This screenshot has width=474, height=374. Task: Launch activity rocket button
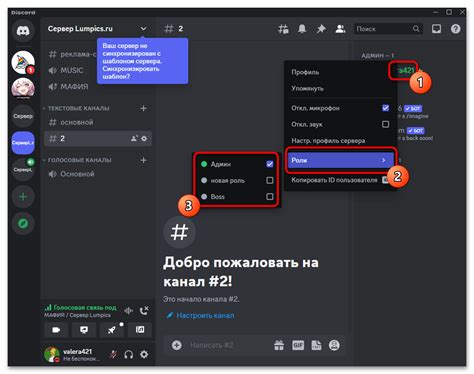coord(112,330)
